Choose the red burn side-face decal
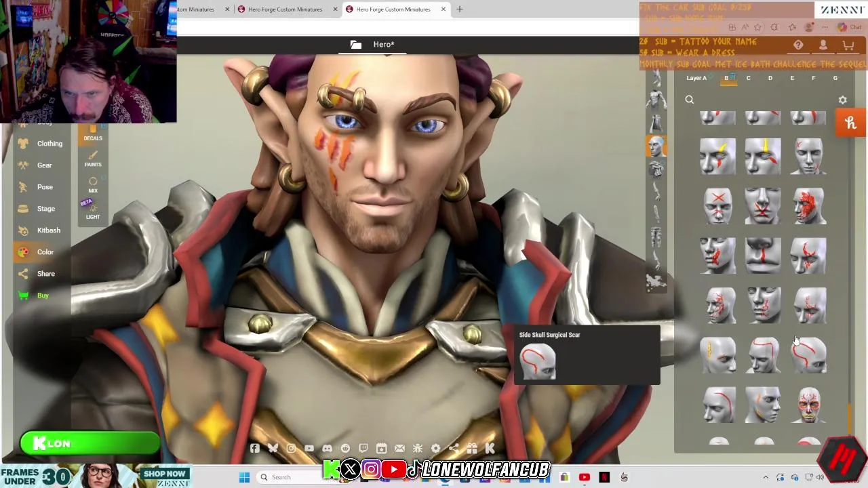Image resolution: width=868 pixels, height=488 pixels. pyautogui.click(x=808, y=206)
